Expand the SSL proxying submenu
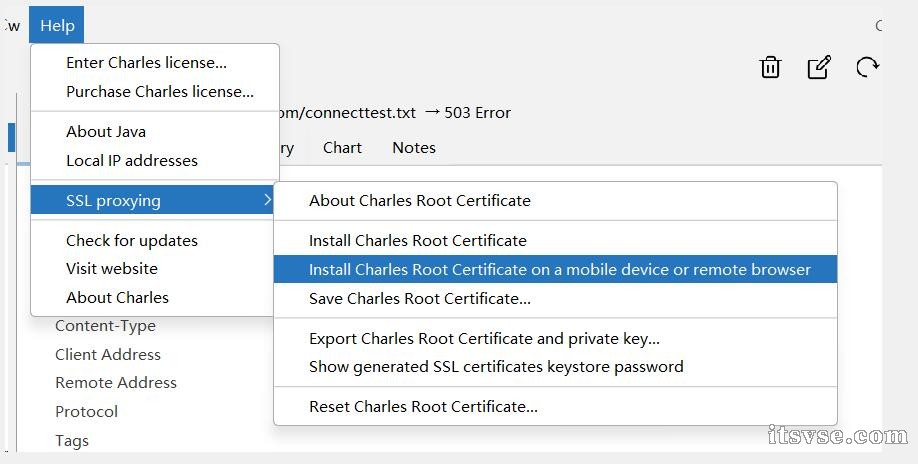Image resolution: width=918 pixels, height=464 pixels. click(152, 200)
